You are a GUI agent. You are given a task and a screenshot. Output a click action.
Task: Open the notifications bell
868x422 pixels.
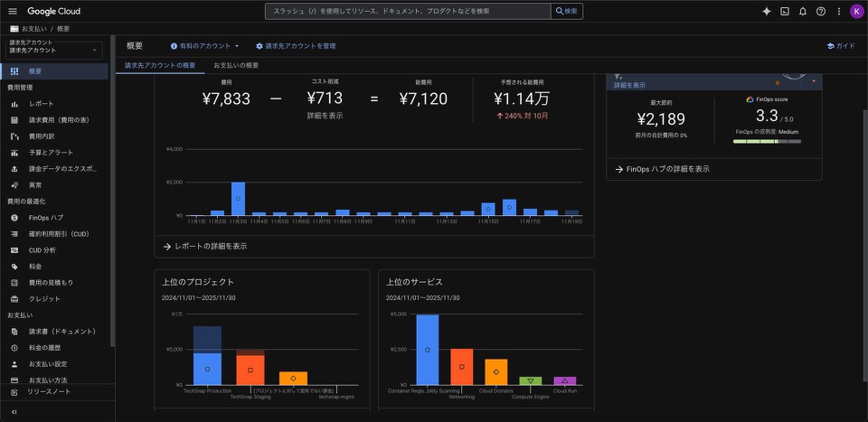[803, 11]
